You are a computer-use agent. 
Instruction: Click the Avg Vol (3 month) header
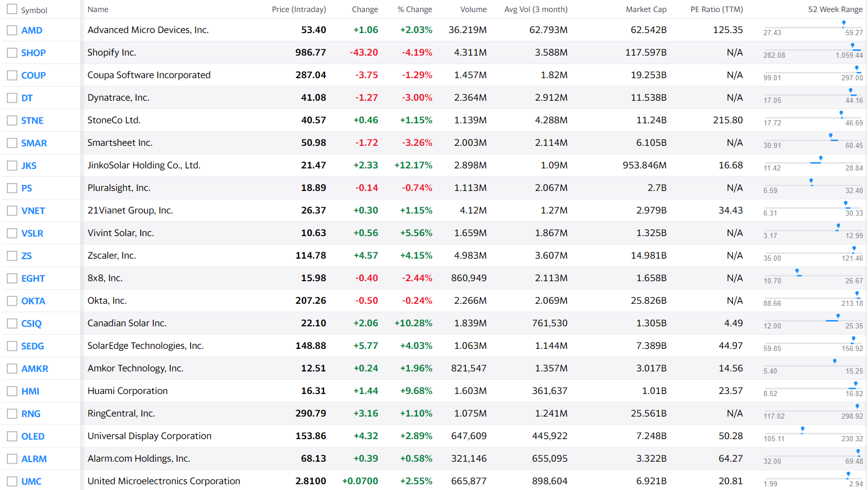[536, 9]
